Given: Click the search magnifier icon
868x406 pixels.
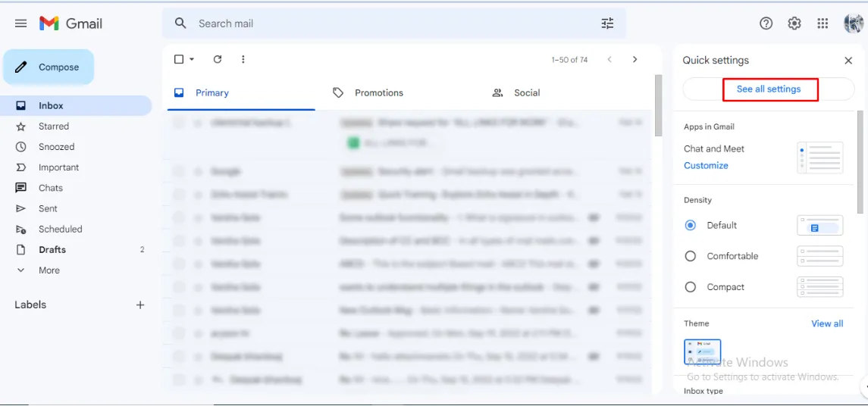Looking at the screenshot, I should pos(180,23).
